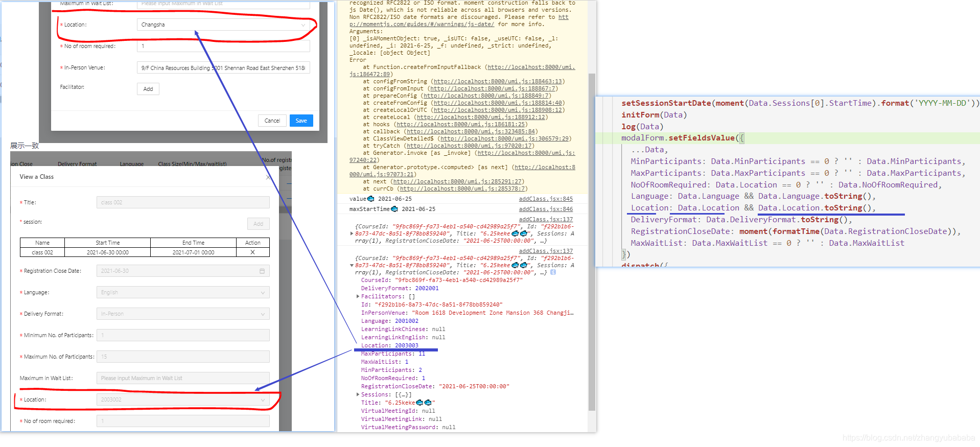Viewport: 980px width, 447px height.
Task: Open umi.js:323485:84 callback link
Action: tap(471, 131)
